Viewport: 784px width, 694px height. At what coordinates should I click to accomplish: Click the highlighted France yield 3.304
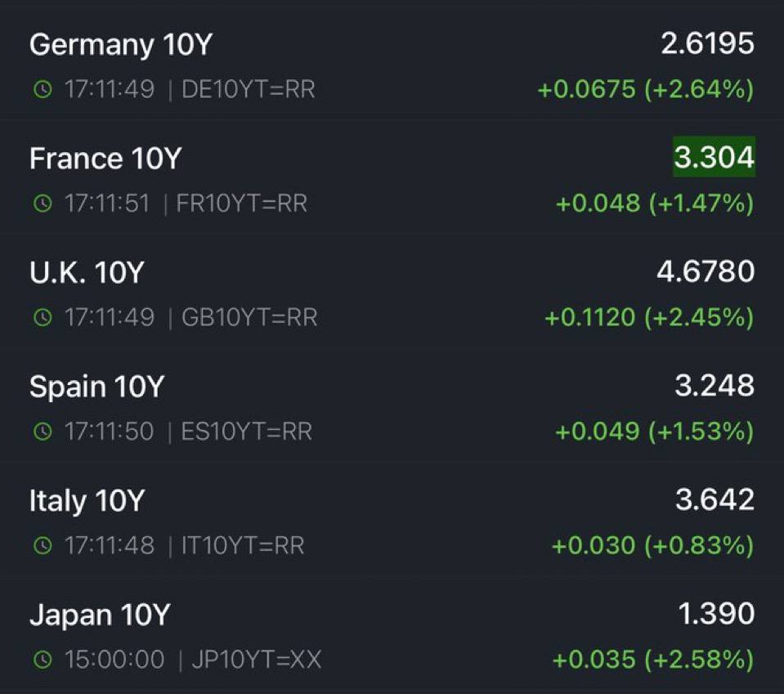[714, 157]
